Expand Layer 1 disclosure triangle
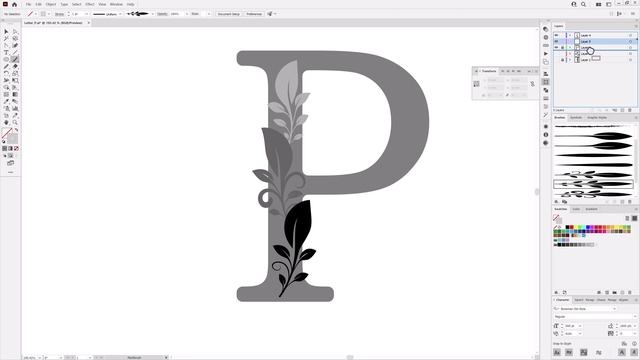 point(570,60)
